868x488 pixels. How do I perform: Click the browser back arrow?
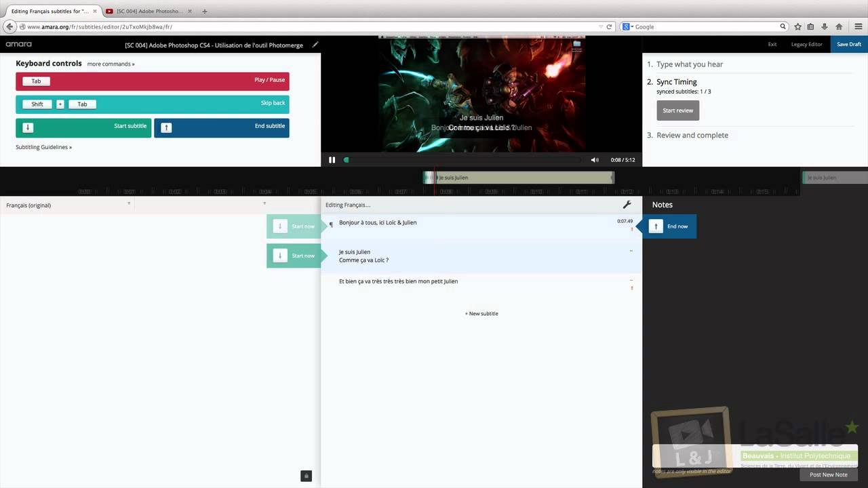coord(9,26)
